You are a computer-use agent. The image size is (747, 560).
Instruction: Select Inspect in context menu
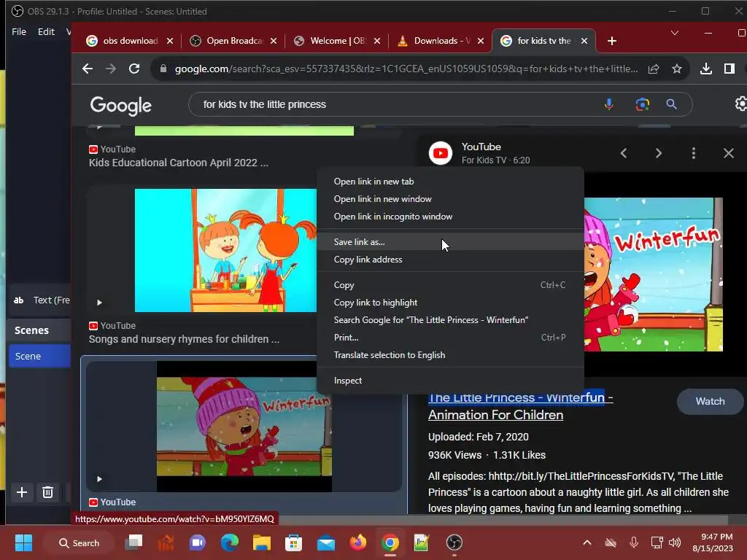point(450,381)
